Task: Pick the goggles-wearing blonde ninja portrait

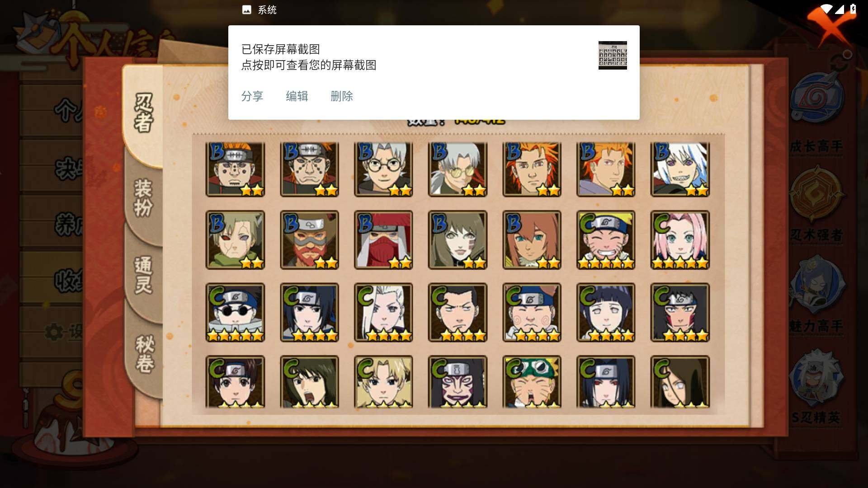Action: [x=532, y=382]
